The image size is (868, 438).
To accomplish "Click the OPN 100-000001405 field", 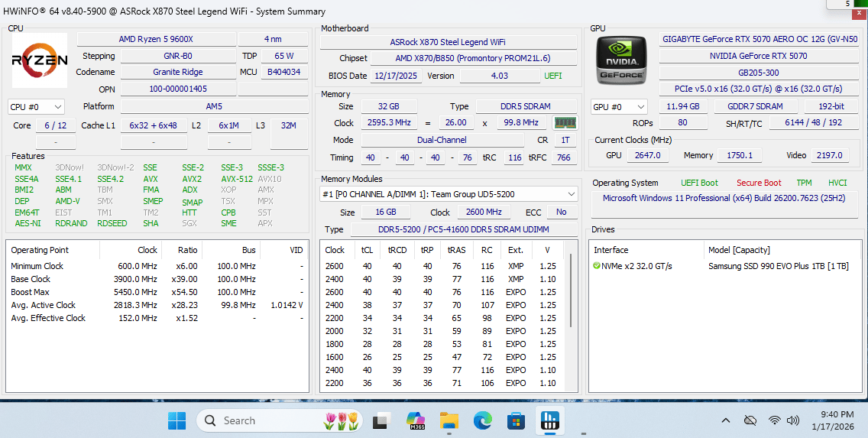I will [178, 89].
